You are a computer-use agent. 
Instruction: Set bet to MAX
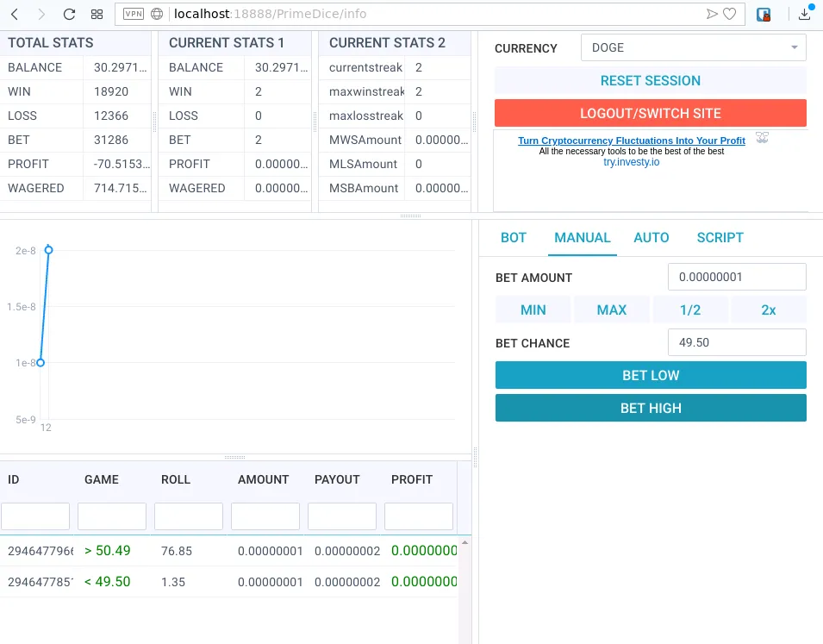pyautogui.click(x=612, y=309)
